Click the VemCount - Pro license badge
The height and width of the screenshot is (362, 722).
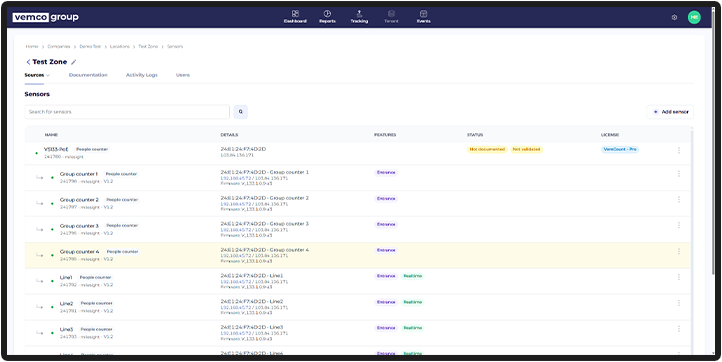pyautogui.click(x=620, y=150)
